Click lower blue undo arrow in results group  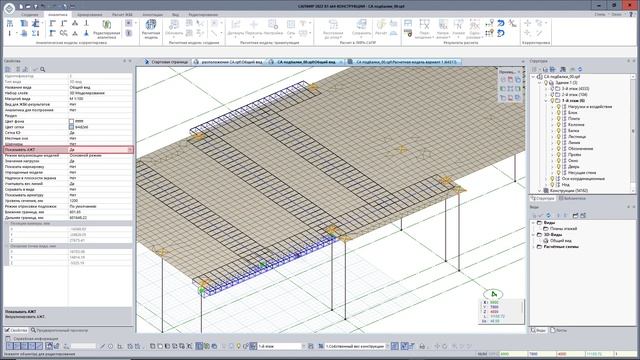click(501, 33)
